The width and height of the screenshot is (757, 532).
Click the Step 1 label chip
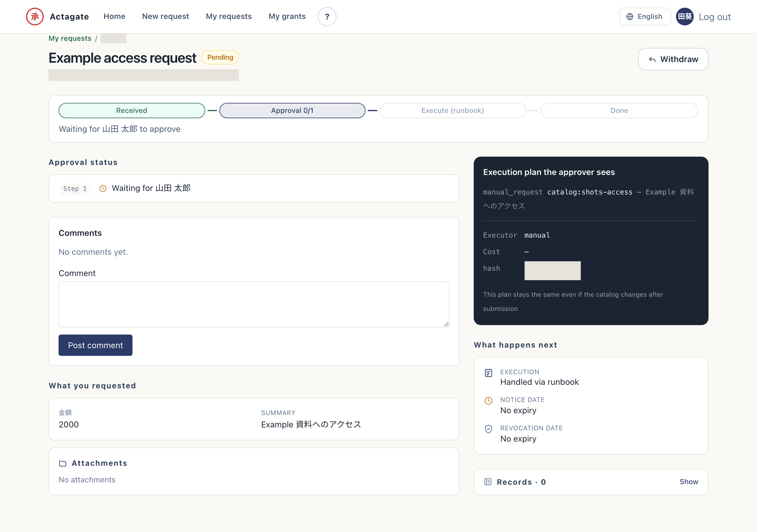click(x=75, y=189)
